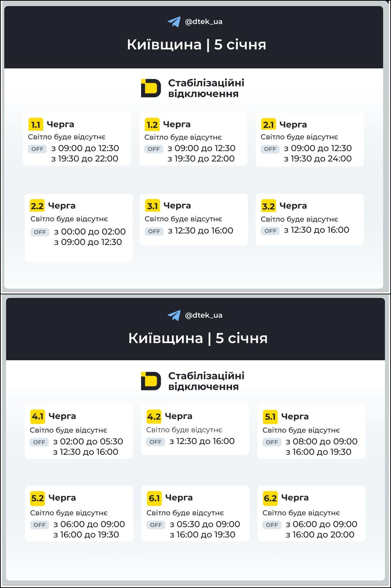This screenshot has height=588, width=391.
Task: Click the yellow 6.1 queue badge
Action: (154, 498)
